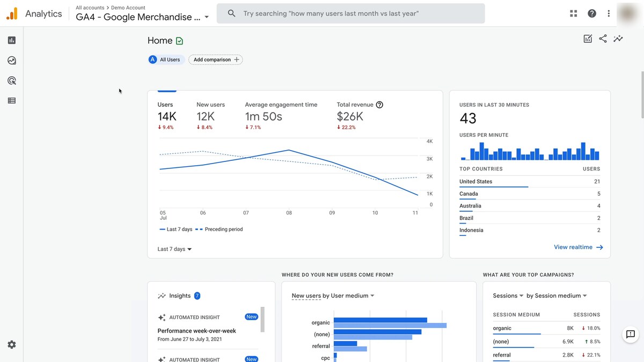Click the plus icon in Add comparison
644x362 pixels.
tap(236, 60)
